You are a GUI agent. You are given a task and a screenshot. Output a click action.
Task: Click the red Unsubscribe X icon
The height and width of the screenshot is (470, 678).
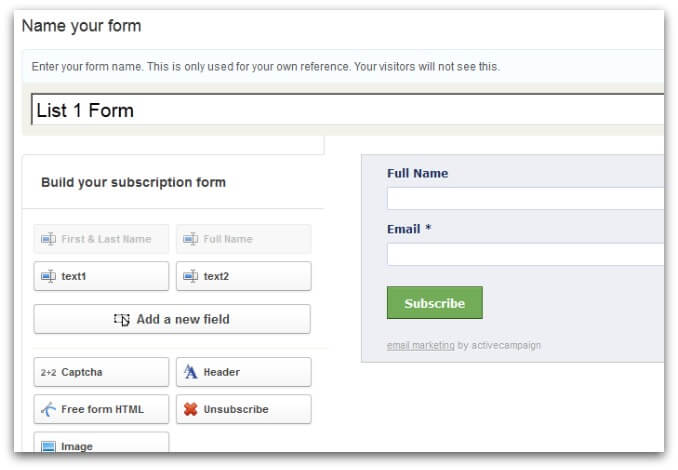pyautogui.click(x=191, y=409)
